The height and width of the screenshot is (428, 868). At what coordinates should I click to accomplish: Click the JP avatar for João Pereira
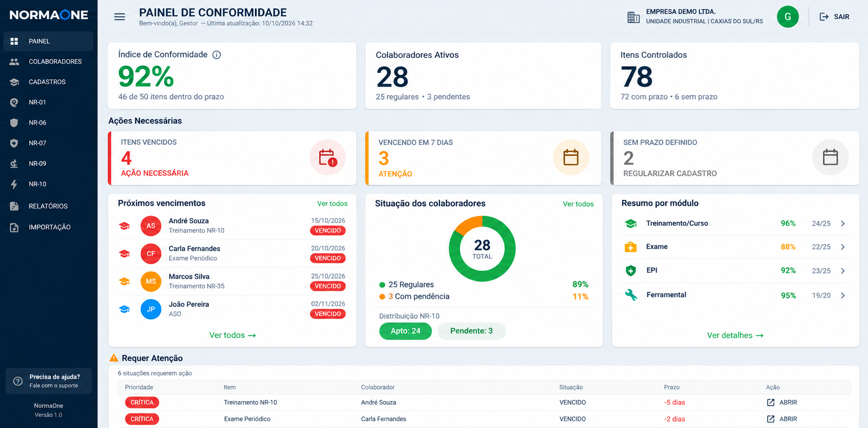(151, 309)
